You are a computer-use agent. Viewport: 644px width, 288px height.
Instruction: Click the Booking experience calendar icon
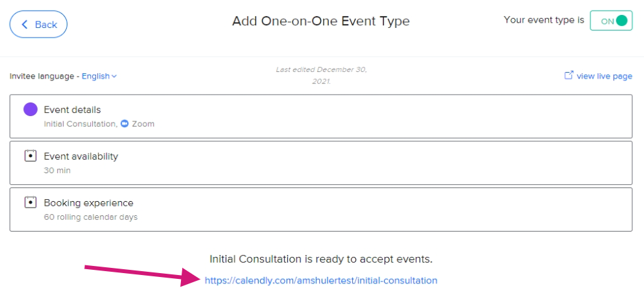(x=30, y=203)
